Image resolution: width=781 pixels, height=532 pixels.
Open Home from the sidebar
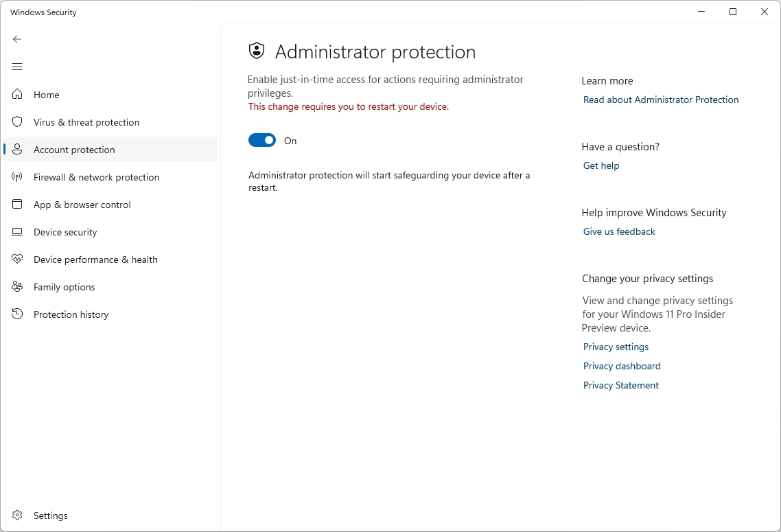click(46, 95)
